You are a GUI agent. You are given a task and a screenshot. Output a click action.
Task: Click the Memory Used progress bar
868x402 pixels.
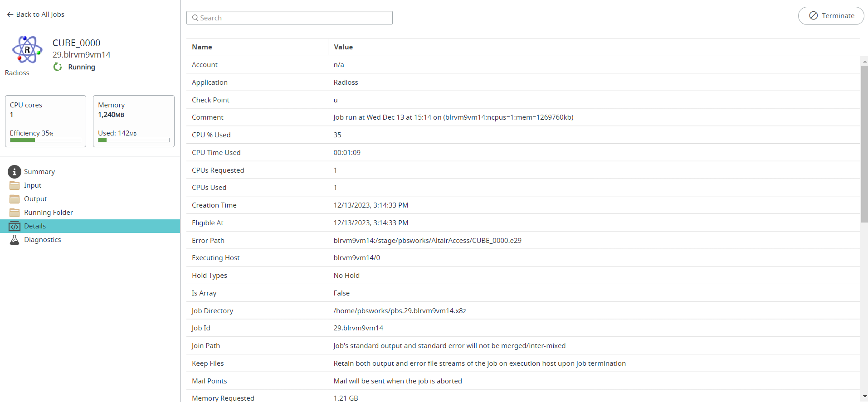point(133,140)
